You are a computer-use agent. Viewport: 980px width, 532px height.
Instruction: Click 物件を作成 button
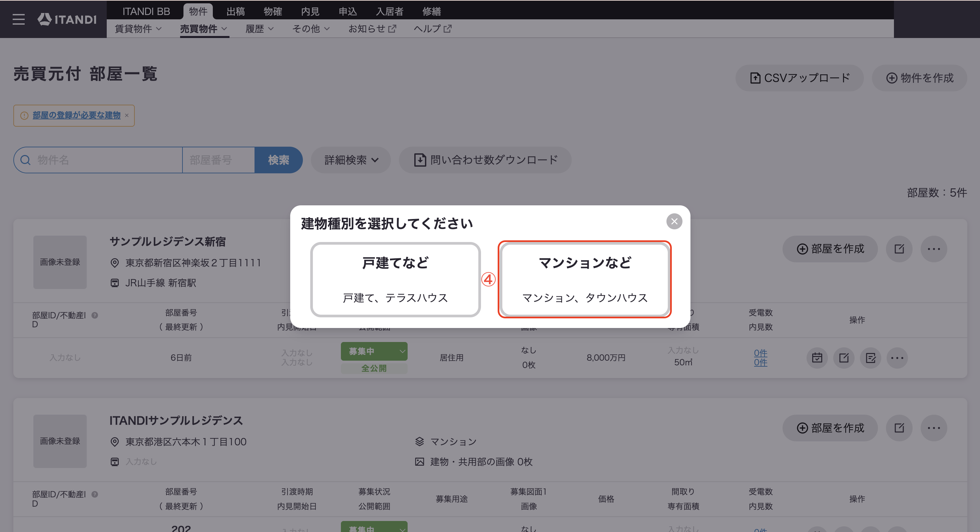pos(920,78)
